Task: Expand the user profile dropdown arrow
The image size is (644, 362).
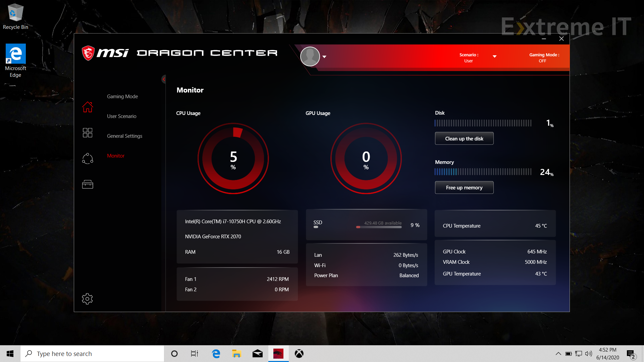Action: (324, 57)
